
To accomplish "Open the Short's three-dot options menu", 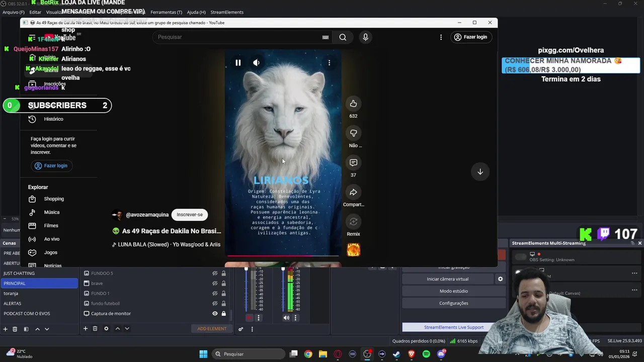I will click(329, 63).
